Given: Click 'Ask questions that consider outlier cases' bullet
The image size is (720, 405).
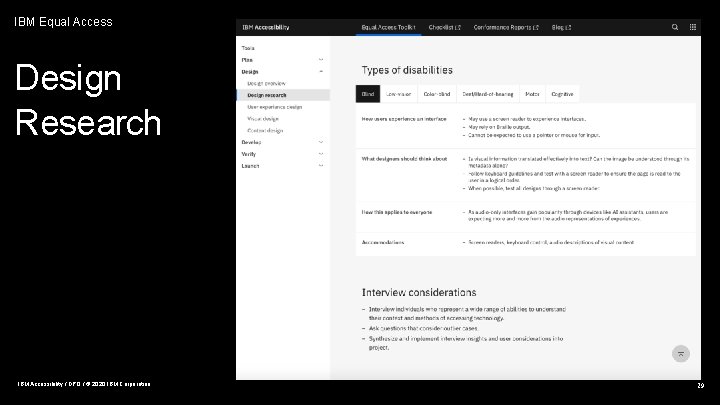Looking at the screenshot, I should (423, 328).
